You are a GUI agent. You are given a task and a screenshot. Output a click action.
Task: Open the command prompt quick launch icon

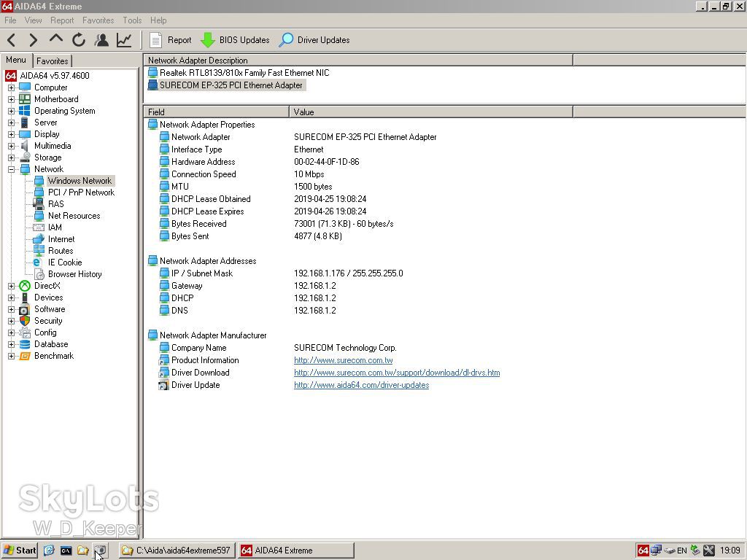click(66, 551)
